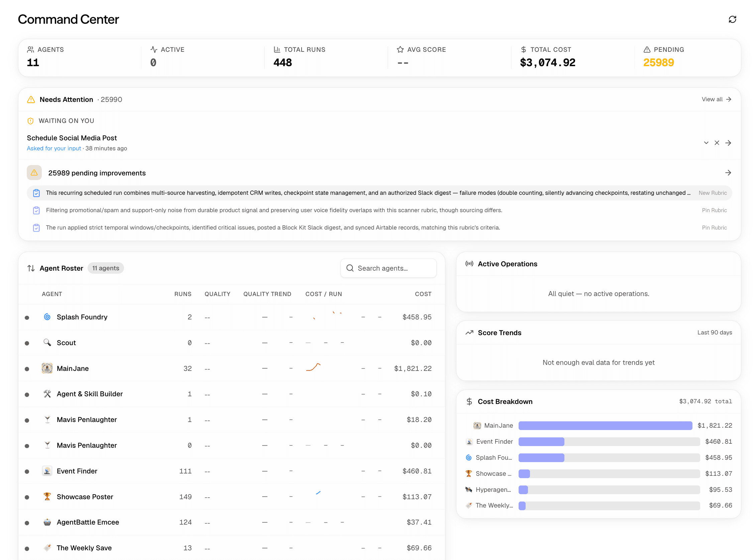Click the Scout magnifying glass icon
Screen dimensions: 755x560
pos(47,342)
